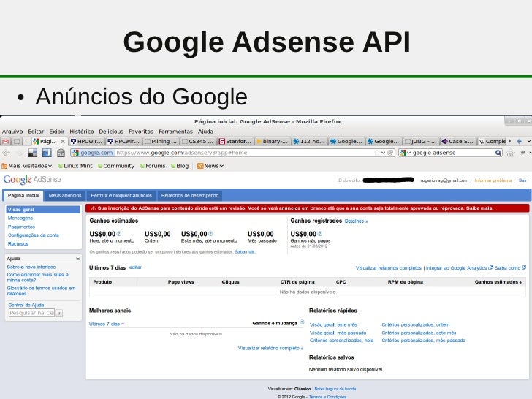Click help icon beside Ganhos não pagos amount
The image size is (532, 399).
pyautogui.click(x=320, y=234)
